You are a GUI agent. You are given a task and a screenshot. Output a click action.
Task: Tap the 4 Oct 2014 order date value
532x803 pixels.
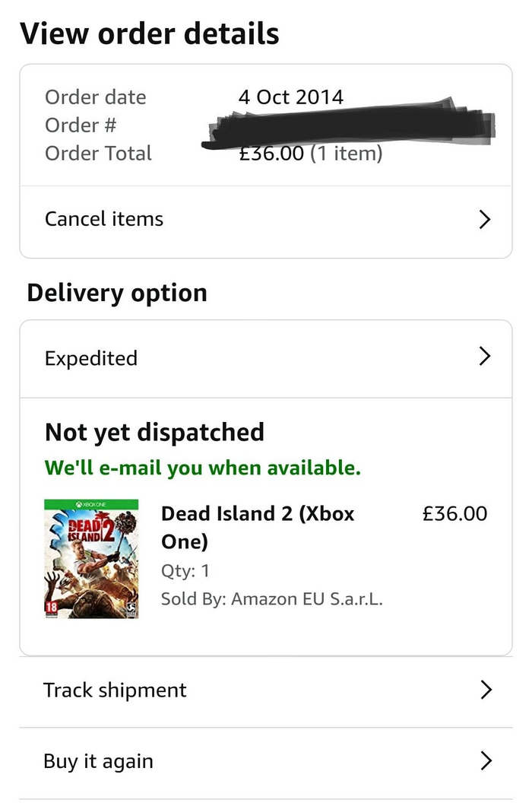[290, 97]
